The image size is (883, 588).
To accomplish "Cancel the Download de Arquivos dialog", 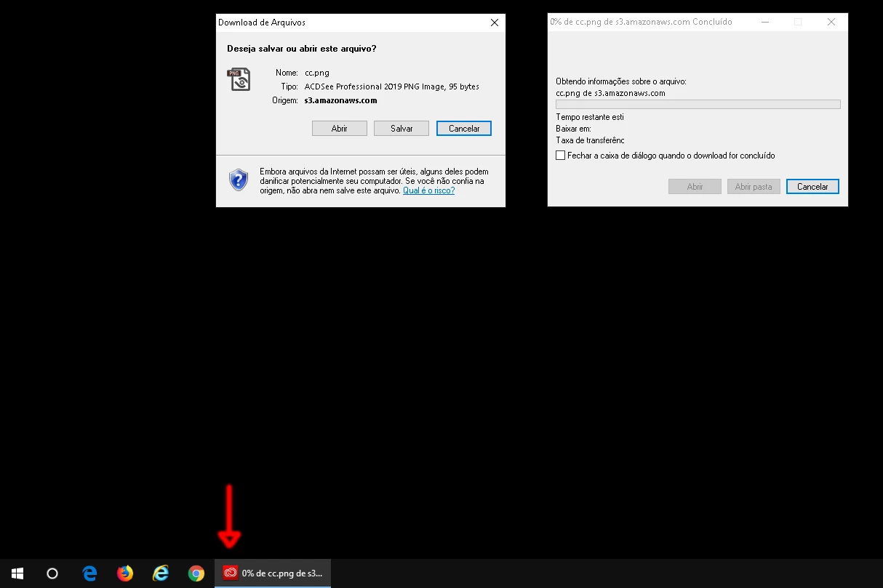I will click(x=464, y=128).
